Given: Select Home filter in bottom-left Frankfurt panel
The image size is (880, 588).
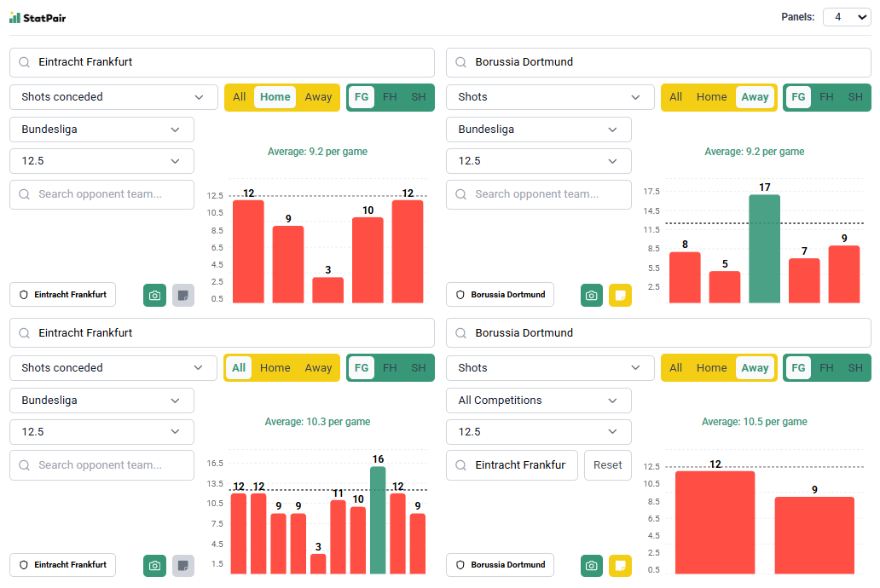Looking at the screenshot, I should 275,368.
